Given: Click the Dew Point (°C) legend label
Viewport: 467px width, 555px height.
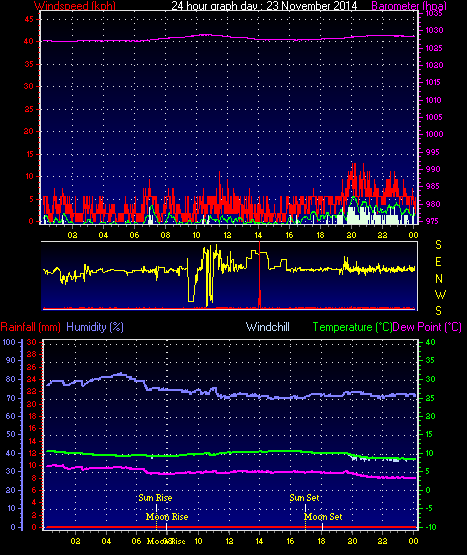Looking at the screenshot, I should pyautogui.click(x=427, y=327).
